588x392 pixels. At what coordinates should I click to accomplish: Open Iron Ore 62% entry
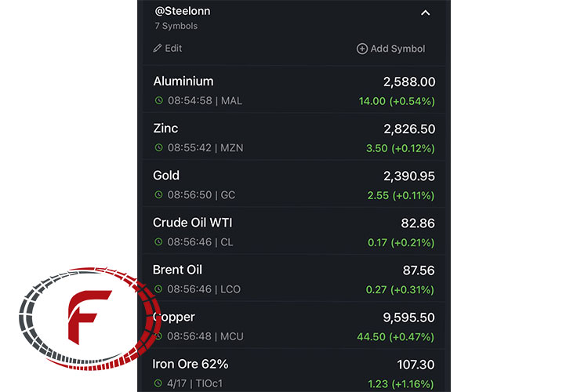click(294, 372)
